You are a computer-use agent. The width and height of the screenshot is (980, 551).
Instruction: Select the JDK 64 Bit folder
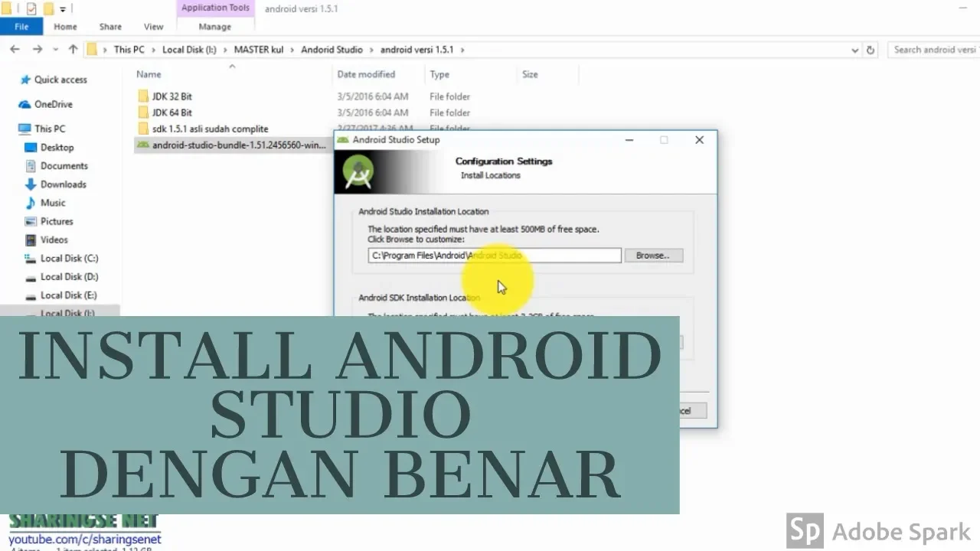(x=172, y=112)
